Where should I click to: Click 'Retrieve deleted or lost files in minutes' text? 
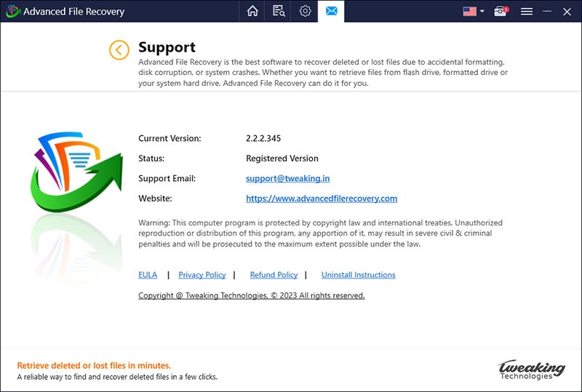pos(94,366)
